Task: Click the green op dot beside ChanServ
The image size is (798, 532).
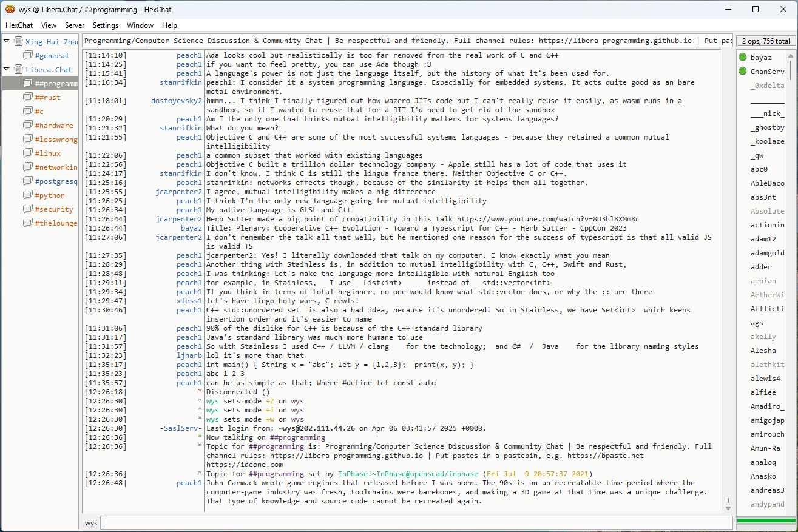Action: pyautogui.click(x=743, y=72)
